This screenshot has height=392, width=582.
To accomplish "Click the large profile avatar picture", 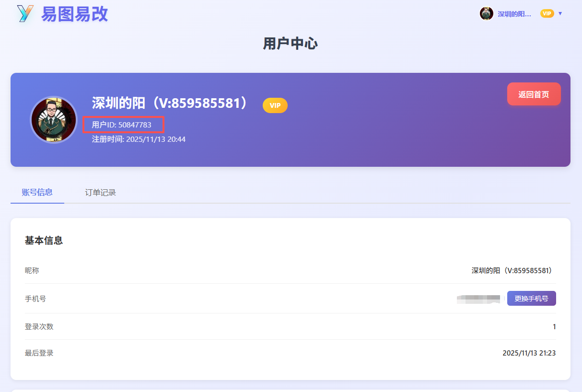I will click(x=54, y=119).
